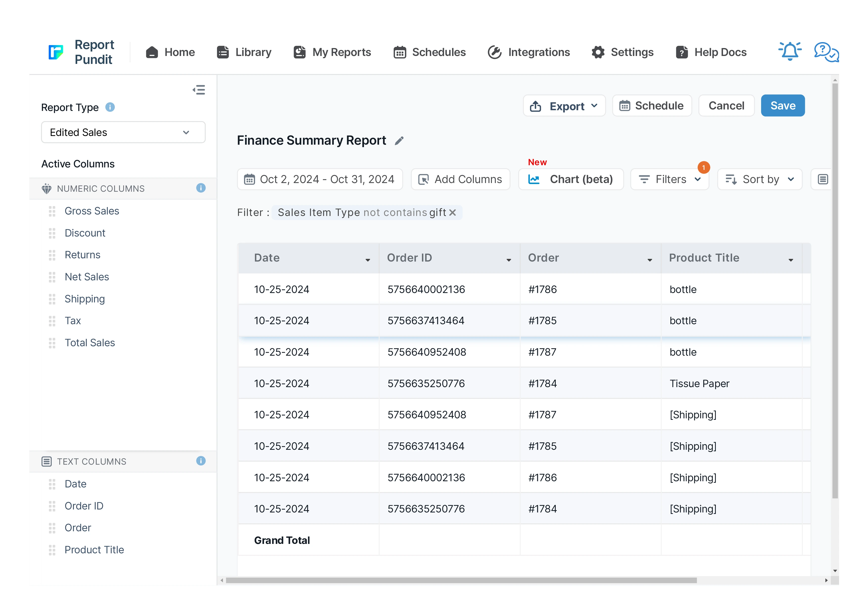Viewport: 868px width, 614px height.
Task: Collapse the sidebar with the indent icon
Action: pos(199,90)
